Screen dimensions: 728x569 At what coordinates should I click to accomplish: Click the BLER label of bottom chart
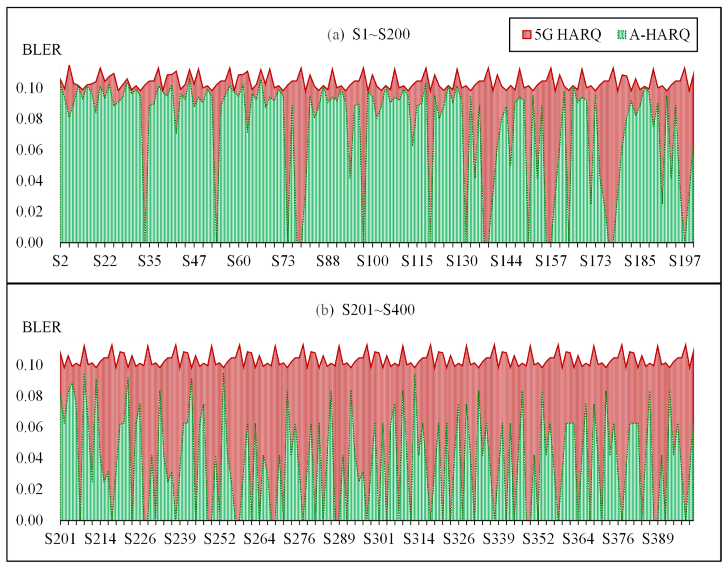click(42, 327)
